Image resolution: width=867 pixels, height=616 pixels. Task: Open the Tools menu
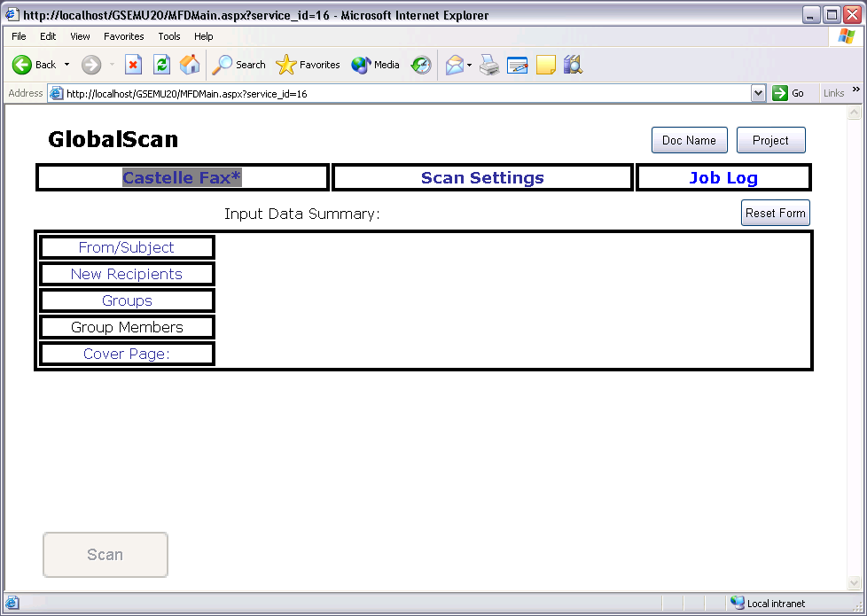click(169, 36)
